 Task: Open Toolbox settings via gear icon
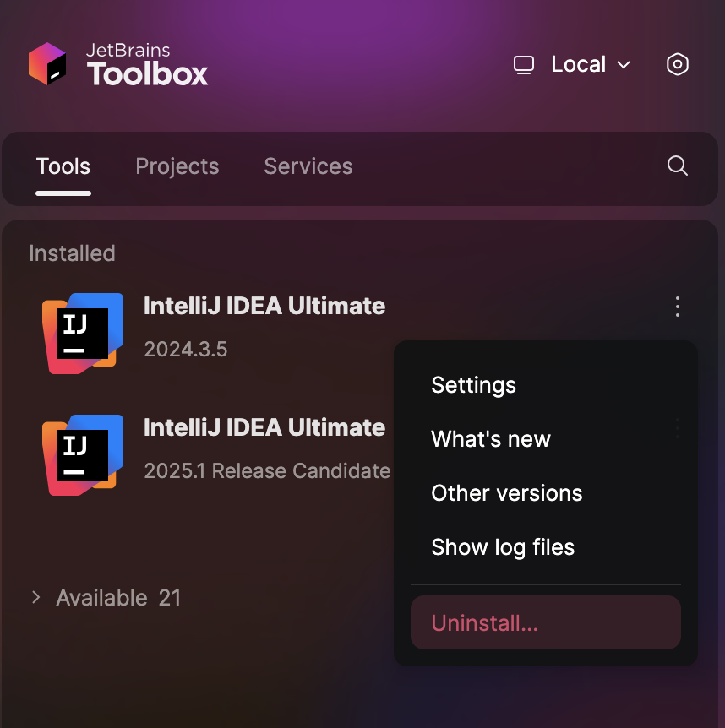pyautogui.click(x=677, y=63)
